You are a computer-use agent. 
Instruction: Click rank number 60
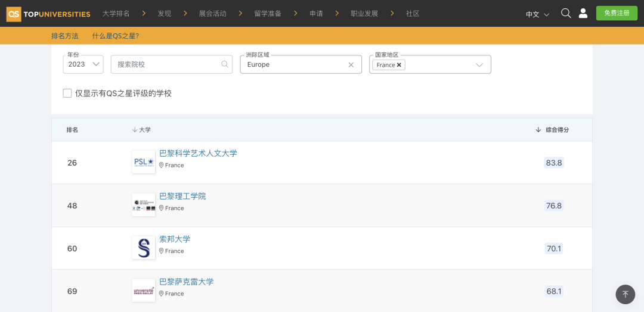click(72, 249)
